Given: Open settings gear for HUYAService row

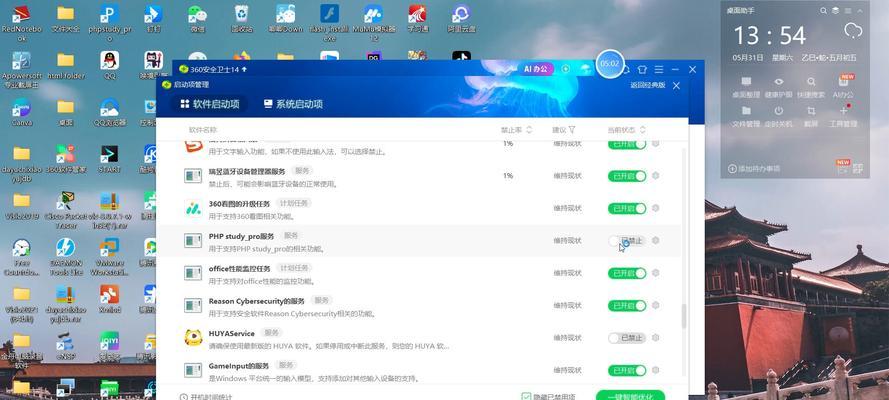Looking at the screenshot, I should (656, 338).
